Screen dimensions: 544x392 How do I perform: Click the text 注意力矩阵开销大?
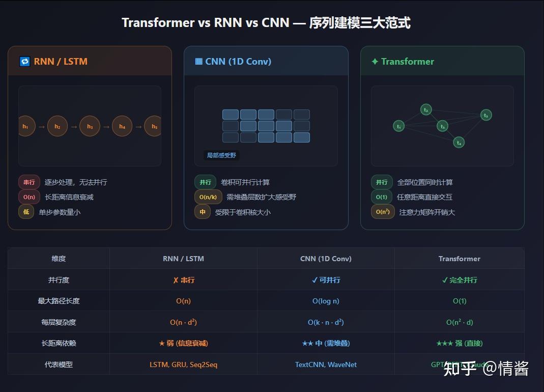427,212
